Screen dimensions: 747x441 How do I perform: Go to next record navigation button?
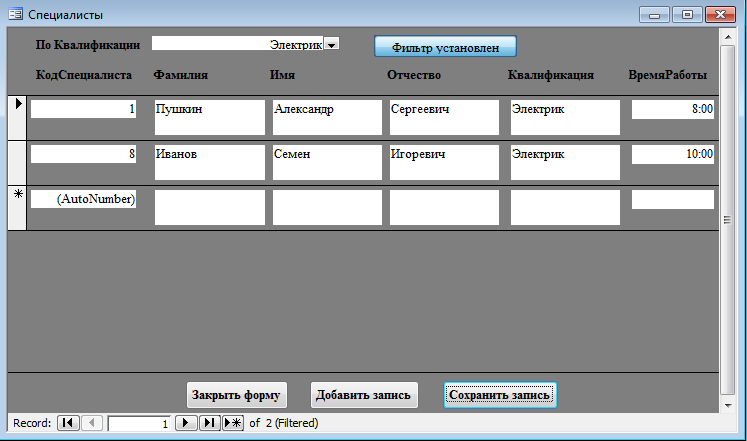(x=186, y=423)
